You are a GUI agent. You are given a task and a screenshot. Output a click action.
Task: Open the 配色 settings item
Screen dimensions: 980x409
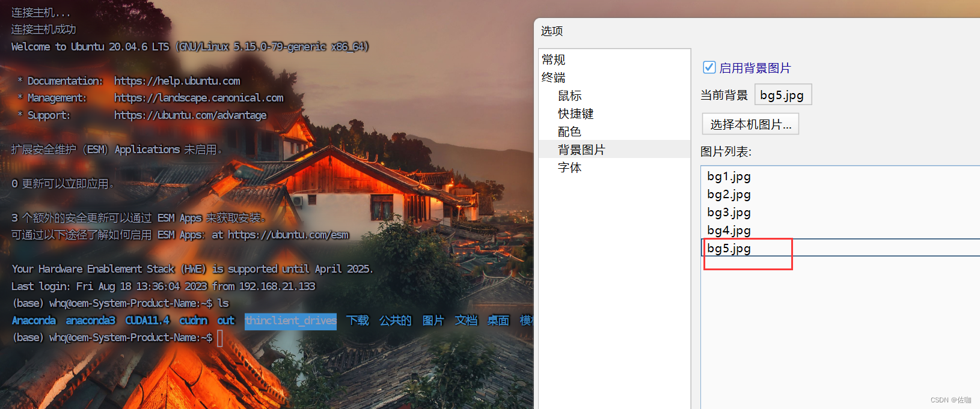pos(569,132)
